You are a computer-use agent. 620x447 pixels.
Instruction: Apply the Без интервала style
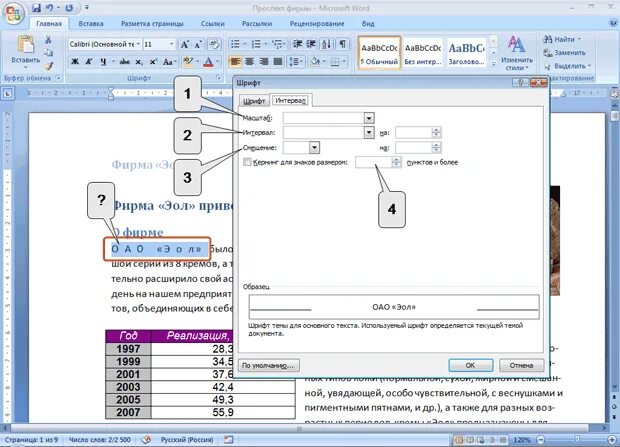(423, 53)
